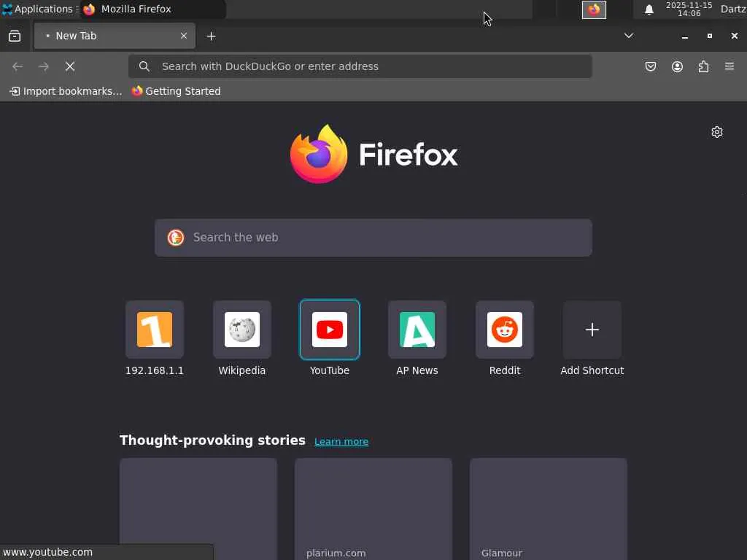The width and height of the screenshot is (747, 560).
Task: Expand the list all tabs chevron
Action: click(628, 36)
